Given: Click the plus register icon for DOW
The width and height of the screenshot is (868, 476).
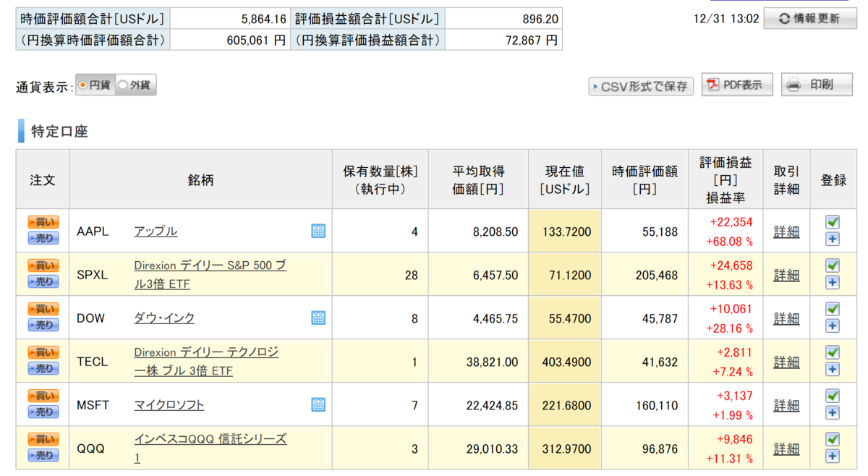Looking at the screenshot, I should pyautogui.click(x=833, y=326).
